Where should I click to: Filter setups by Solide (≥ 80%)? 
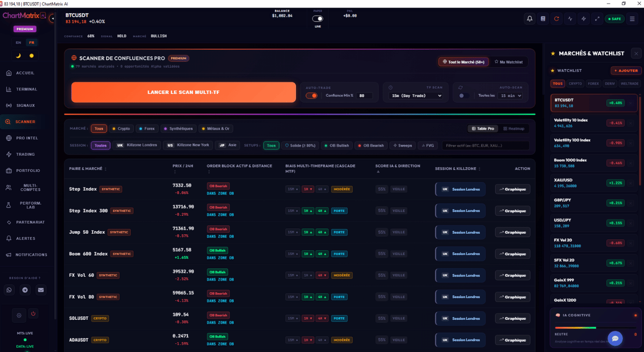300,145
